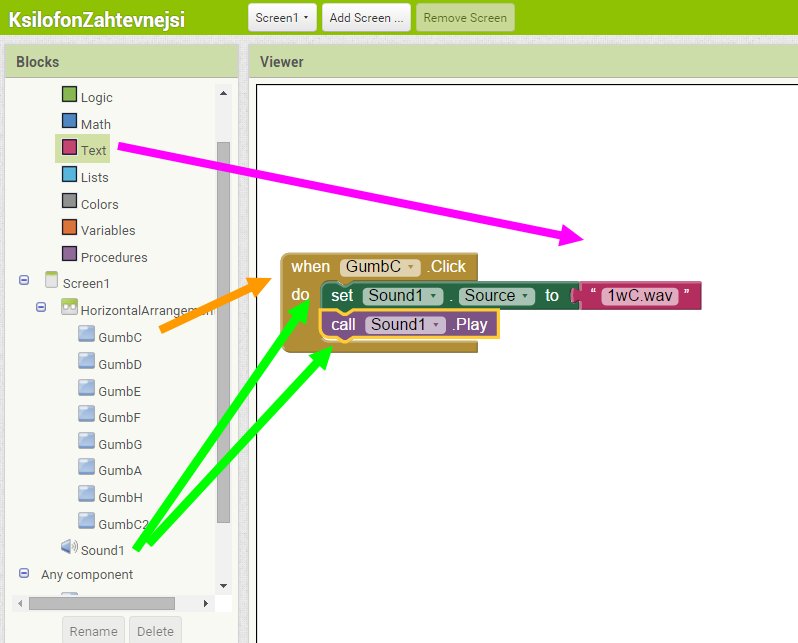798x643 pixels.
Task: Click the Add Screen button
Action: pyautogui.click(x=367, y=18)
